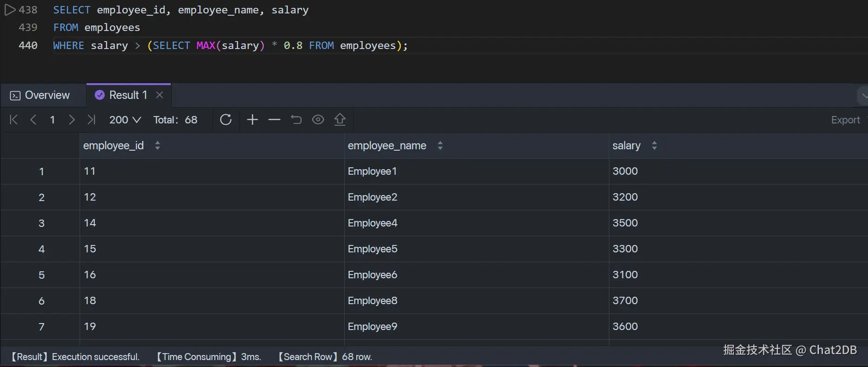Click the Employee9 name cell
Viewport: 868px width, 367px height.
tap(477, 327)
